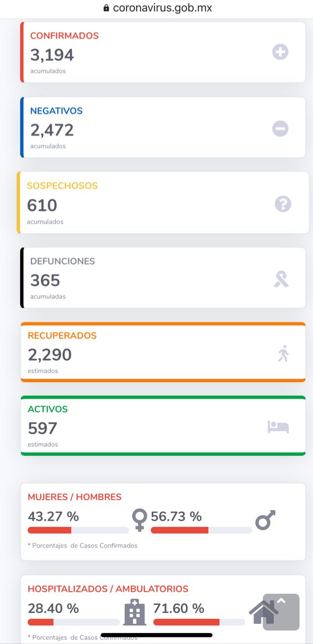The width and height of the screenshot is (313, 644).
Task: Click the minus icon on Negativos card
Action: tap(280, 129)
